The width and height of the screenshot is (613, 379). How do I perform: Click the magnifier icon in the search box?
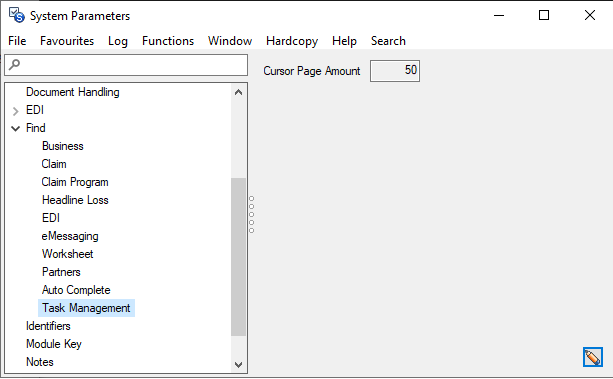click(x=14, y=64)
